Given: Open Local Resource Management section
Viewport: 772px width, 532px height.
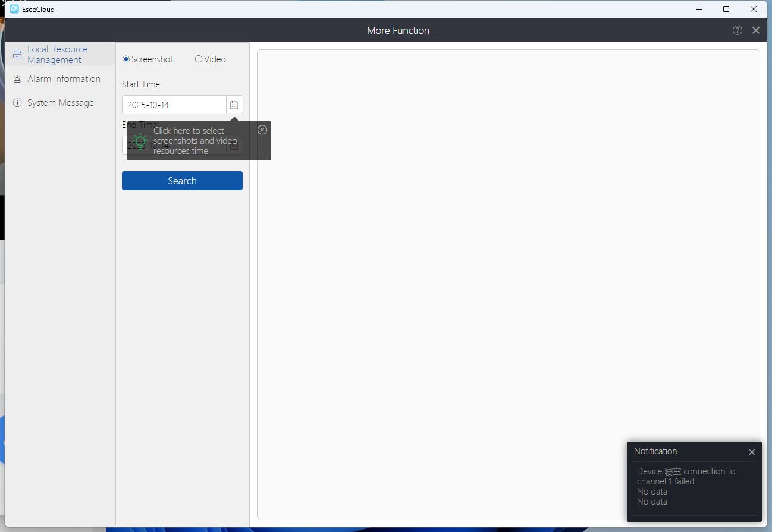Looking at the screenshot, I should tap(57, 55).
